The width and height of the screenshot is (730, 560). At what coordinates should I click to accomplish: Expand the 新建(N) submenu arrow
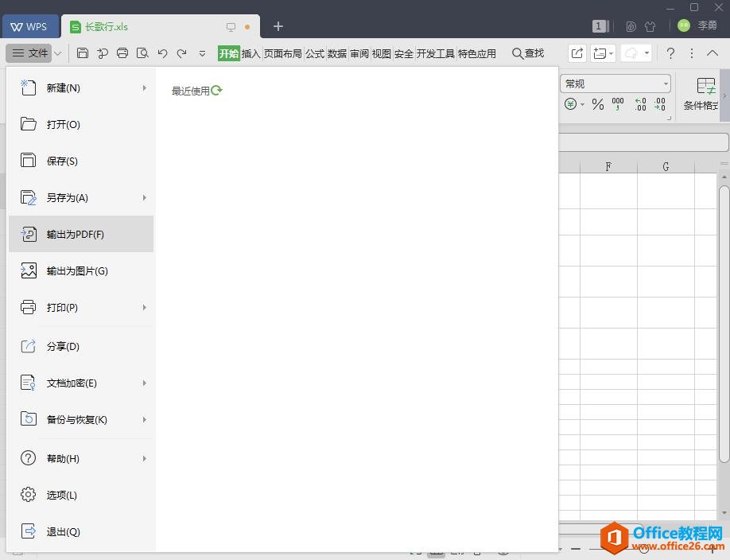click(x=144, y=87)
